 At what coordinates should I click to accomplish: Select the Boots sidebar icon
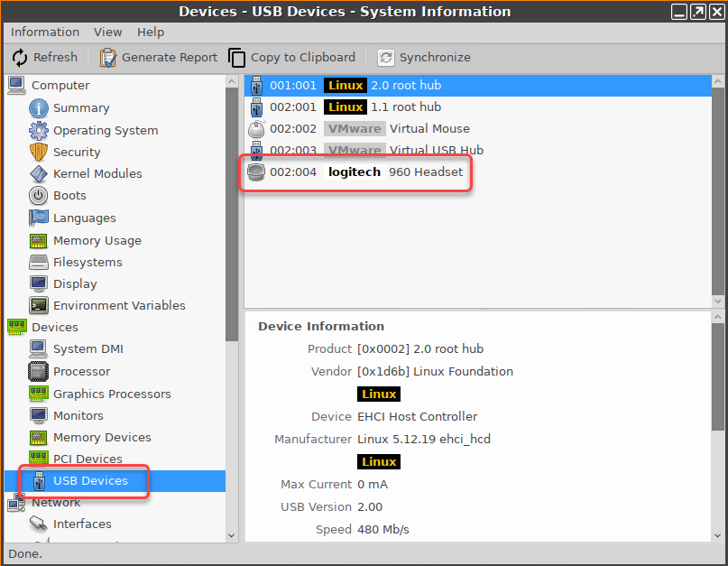pos(37,196)
